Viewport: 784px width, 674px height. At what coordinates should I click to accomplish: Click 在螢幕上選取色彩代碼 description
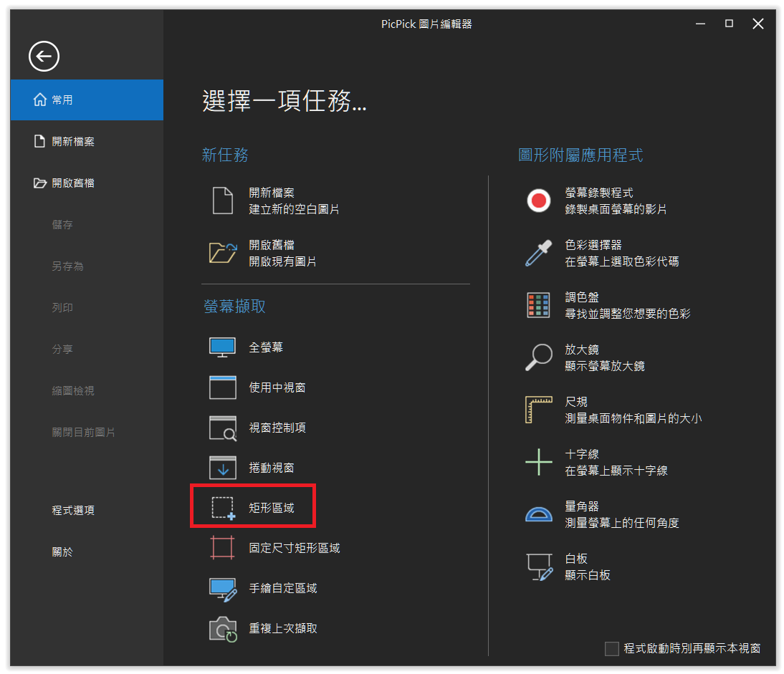coord(621,261)
